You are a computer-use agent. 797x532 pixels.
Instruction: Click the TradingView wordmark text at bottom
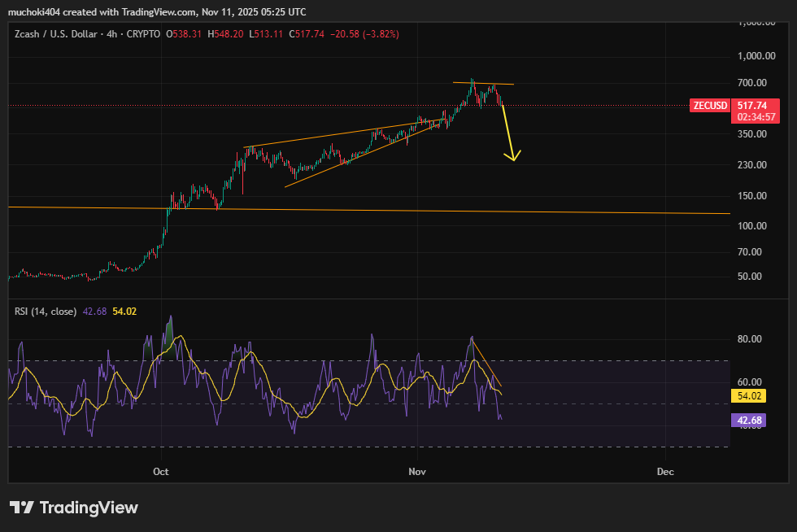pyautogui.click(x=89, y=508)
